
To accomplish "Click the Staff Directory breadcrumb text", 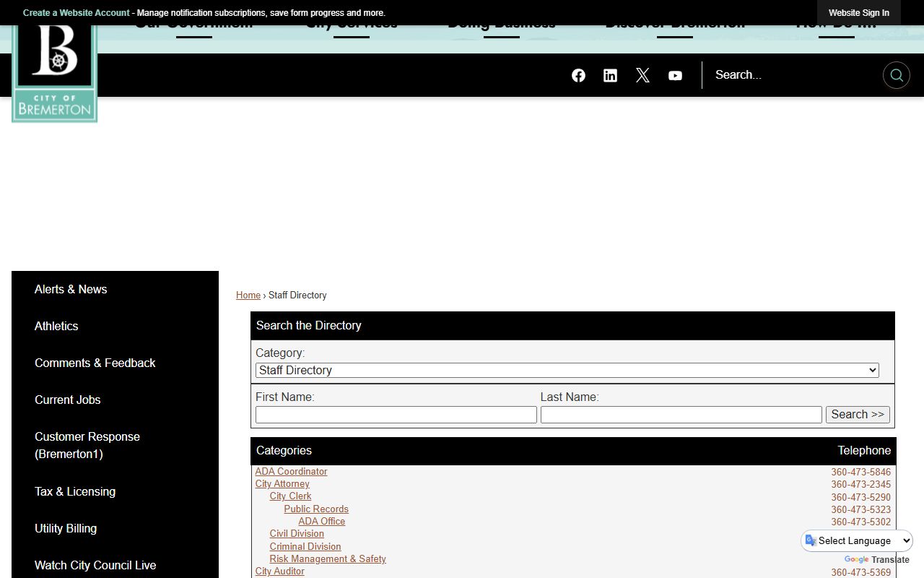I will coord(297,296).
